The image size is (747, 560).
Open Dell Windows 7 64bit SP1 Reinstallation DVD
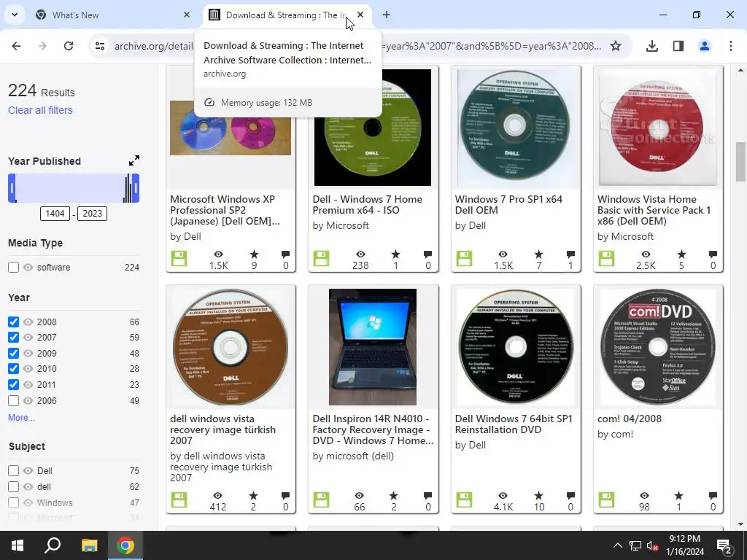[514, 424]
